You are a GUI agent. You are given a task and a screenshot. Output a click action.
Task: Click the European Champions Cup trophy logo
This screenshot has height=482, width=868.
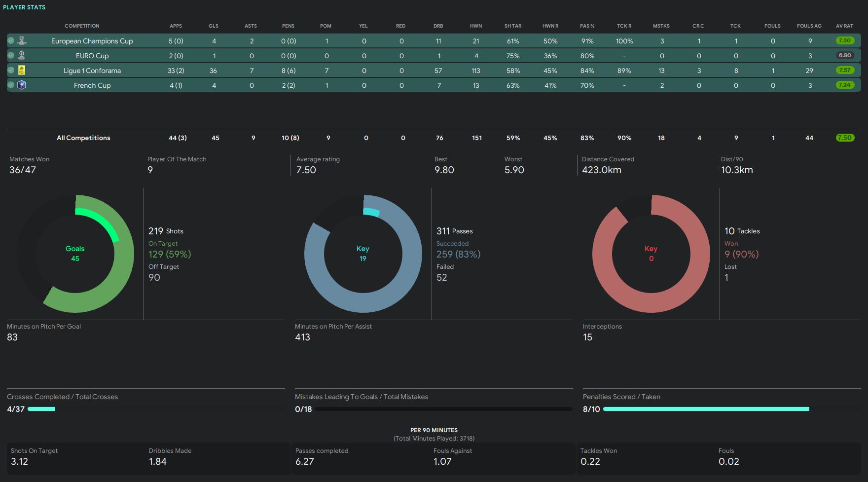(x=22, y=40)
